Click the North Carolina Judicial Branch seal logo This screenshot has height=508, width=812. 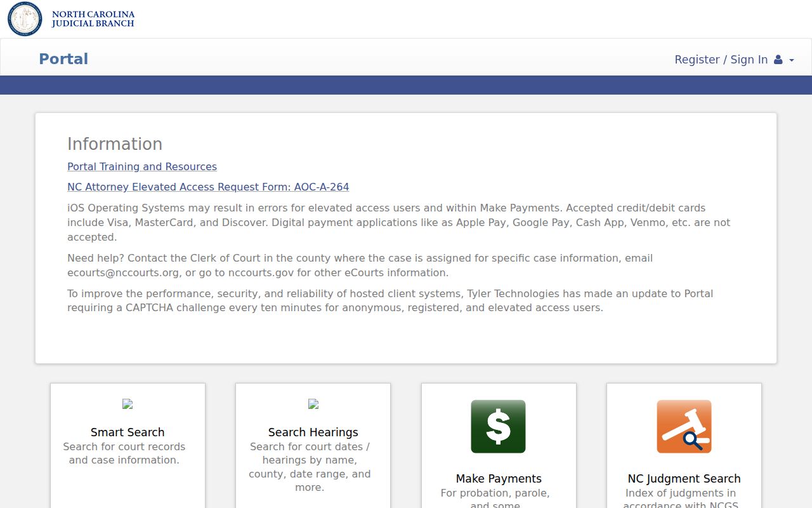pos(25,19)
